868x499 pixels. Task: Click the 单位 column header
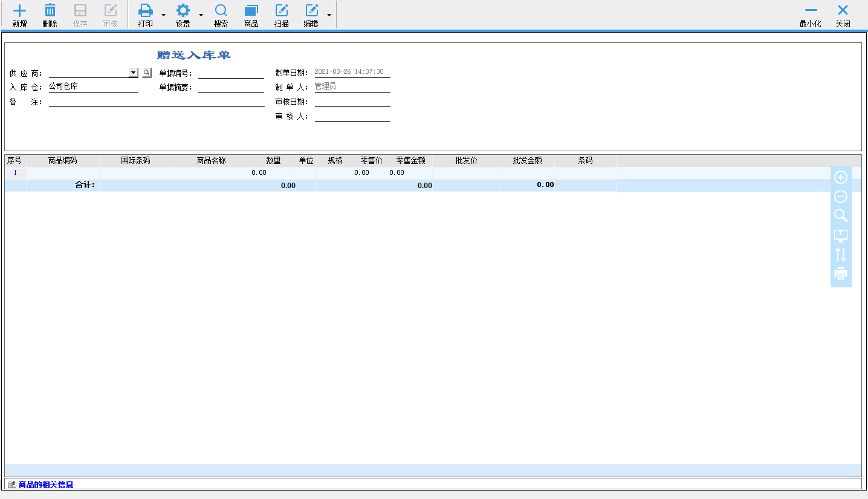pyautogui.click(x=306, y=161)
